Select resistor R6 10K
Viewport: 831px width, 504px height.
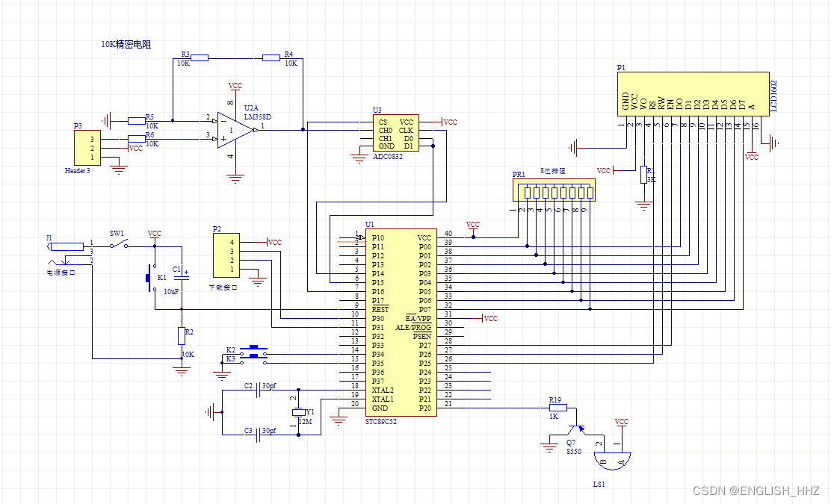click(x=137, y=139)
